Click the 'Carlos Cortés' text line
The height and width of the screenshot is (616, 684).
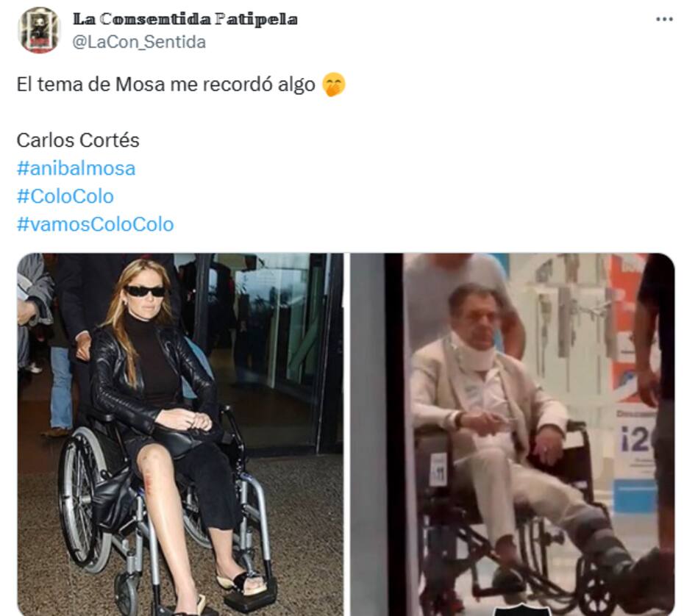[x=78, y=140]
